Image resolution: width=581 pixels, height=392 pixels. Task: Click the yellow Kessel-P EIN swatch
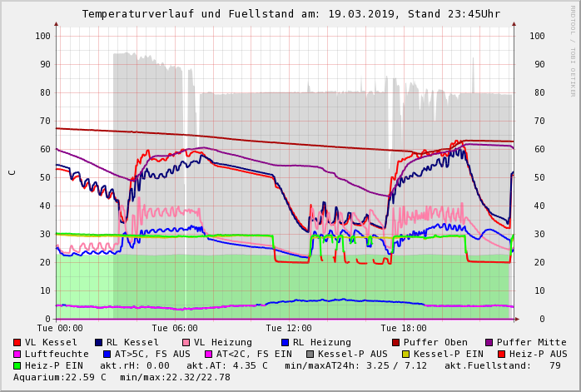[x=405, y=355]
